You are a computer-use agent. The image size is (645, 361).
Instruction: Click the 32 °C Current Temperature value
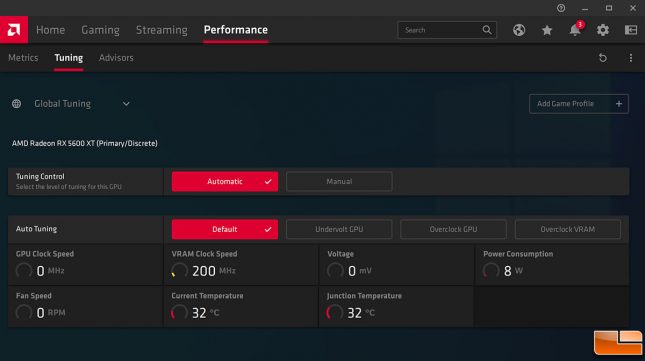pyautogui.click(x=206, y=313)
